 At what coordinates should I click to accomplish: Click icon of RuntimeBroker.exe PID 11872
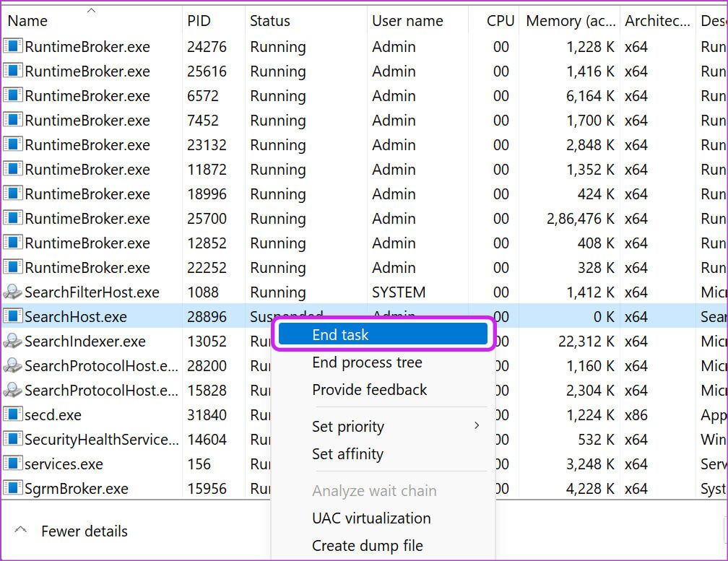tap(12, 170)
